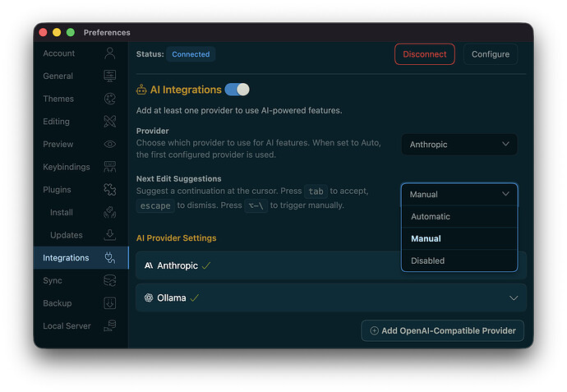Click the escape key hint

pyautogui.click(x=155, y=205)
